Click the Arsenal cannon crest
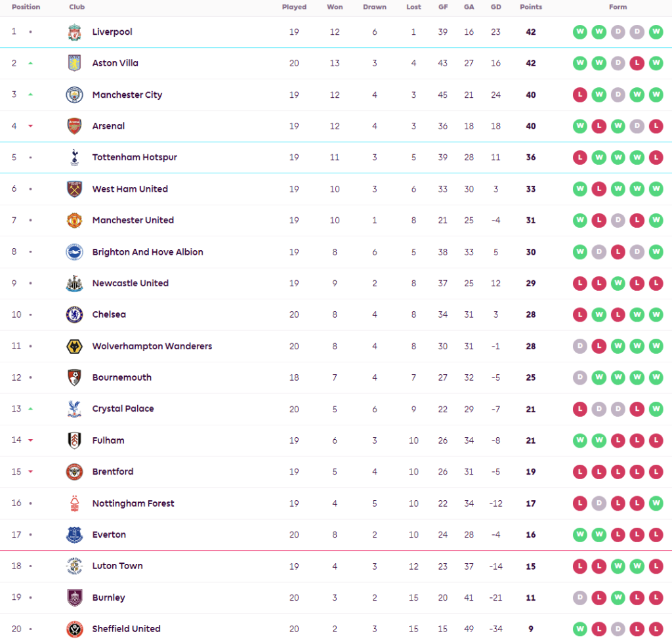 (74, 126)
